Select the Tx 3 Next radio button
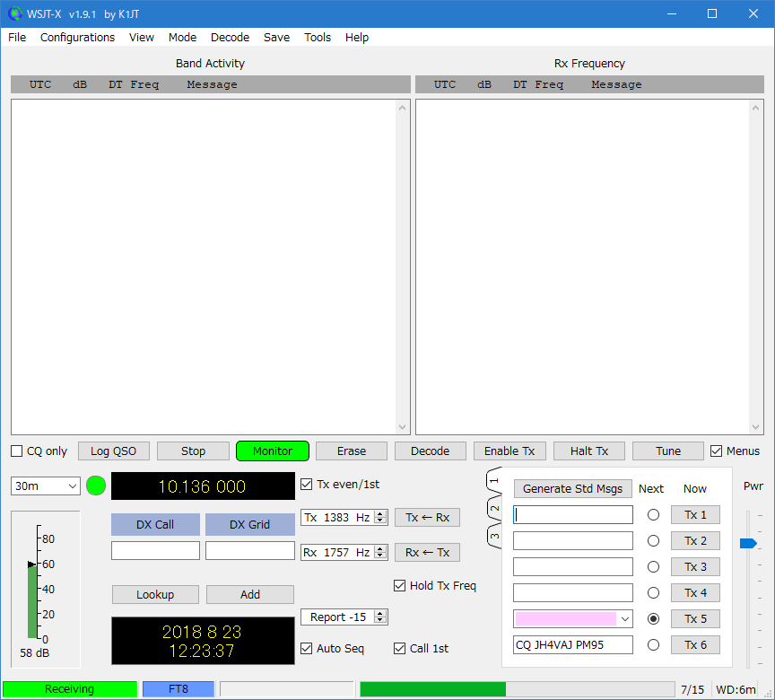Screen dimensions: 775x700 pos(653,567)
